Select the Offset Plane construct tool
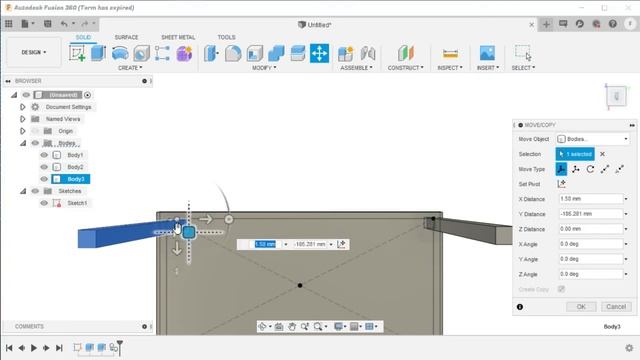Image resolution: width=640 pixels, height=360 pixels. tap(405, 53)
